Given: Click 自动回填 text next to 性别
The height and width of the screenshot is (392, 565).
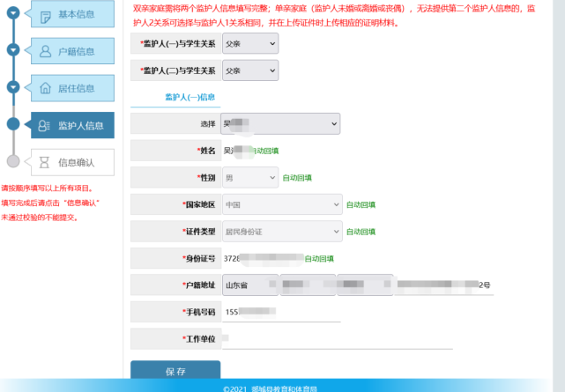Looking at the screenshot, I should [x=297, y=178].
